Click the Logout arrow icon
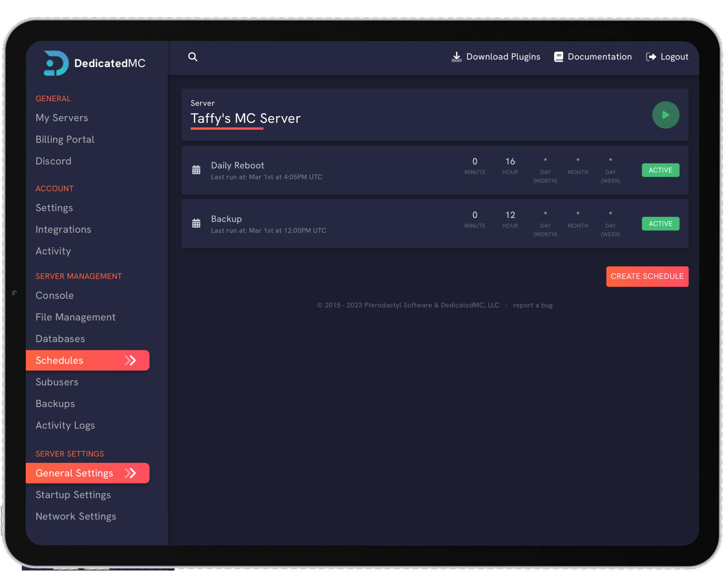 [x=651, y=57]
